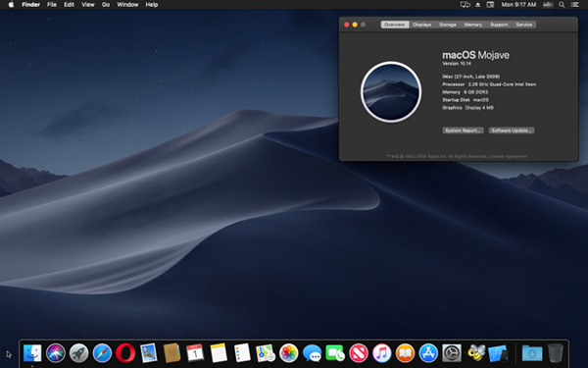Open the Window menu
588x368 pixels.
[127, 5]
